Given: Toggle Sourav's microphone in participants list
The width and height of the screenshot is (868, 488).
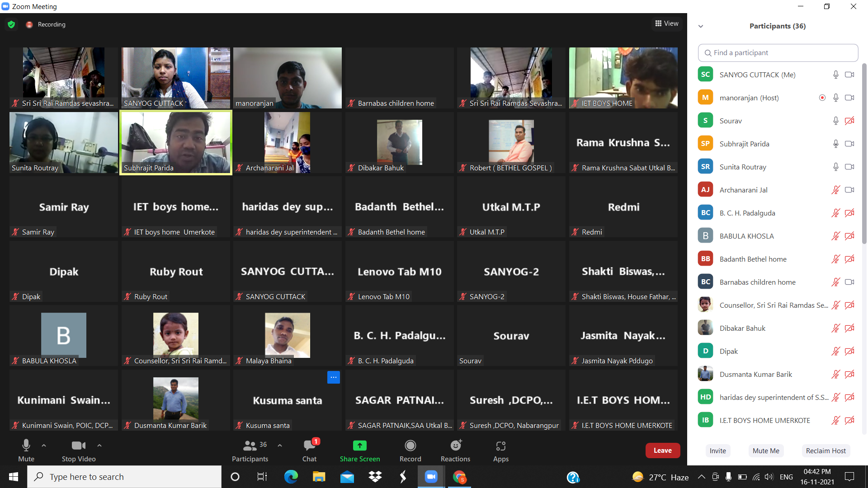Looking at the screenshot, I should coord(835,121).
